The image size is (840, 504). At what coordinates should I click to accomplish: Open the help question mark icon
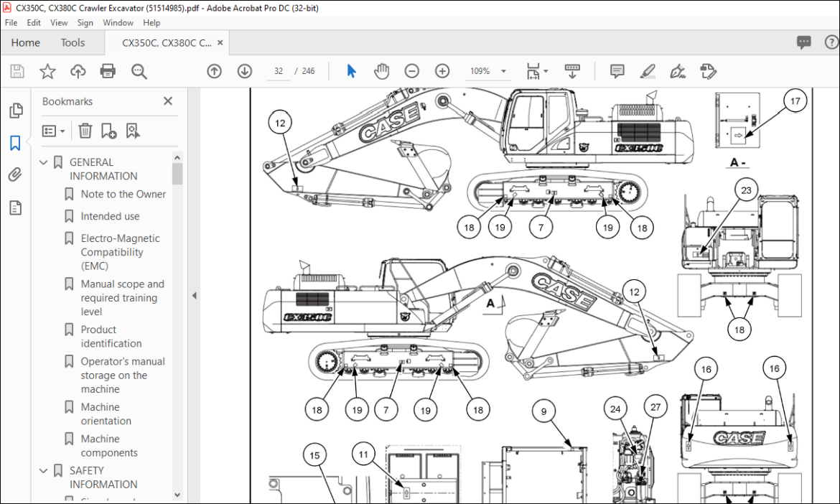coord(831,42)
